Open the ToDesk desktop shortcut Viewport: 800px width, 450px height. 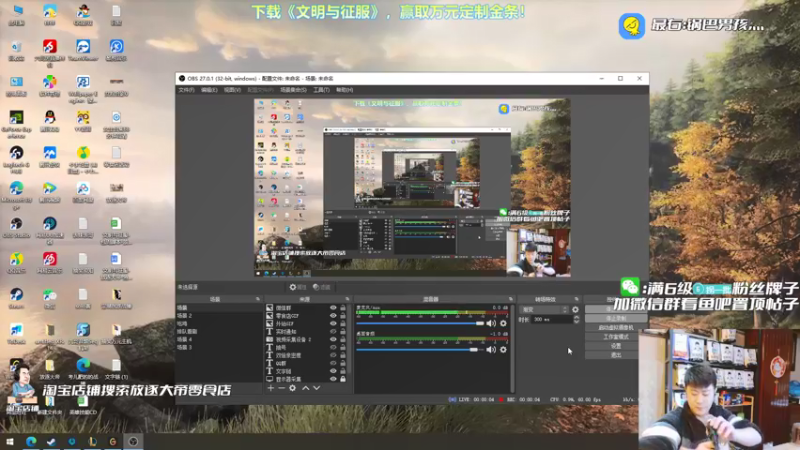[16, 334]
